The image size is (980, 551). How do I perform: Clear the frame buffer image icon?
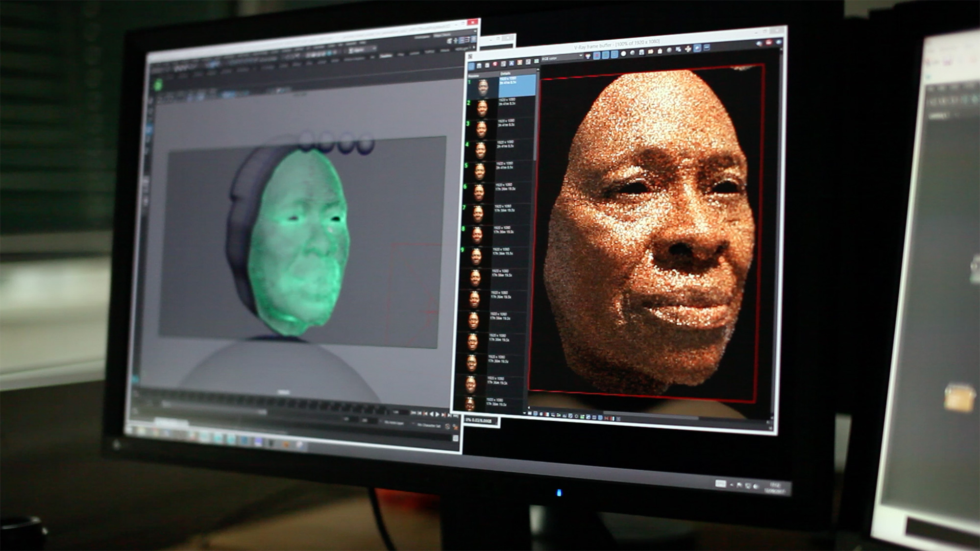tap(660, 51)
